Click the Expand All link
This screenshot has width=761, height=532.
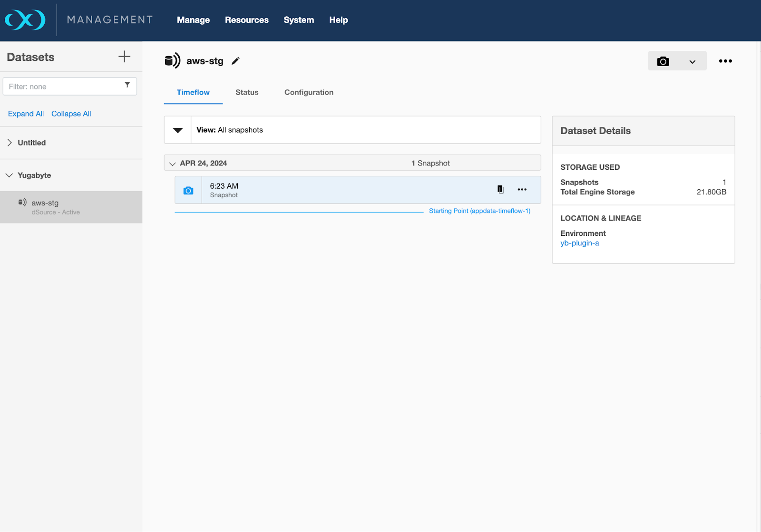click(x=26, y=114)
